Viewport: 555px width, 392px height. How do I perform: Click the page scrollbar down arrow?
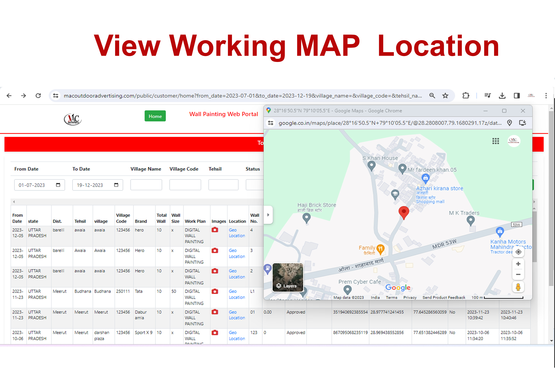(551, 341)
